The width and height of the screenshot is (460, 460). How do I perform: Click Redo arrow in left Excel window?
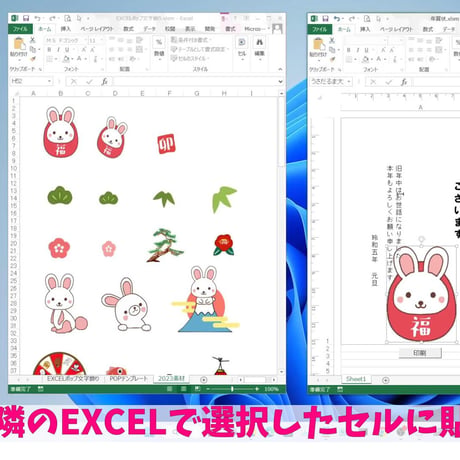point(52,18)
